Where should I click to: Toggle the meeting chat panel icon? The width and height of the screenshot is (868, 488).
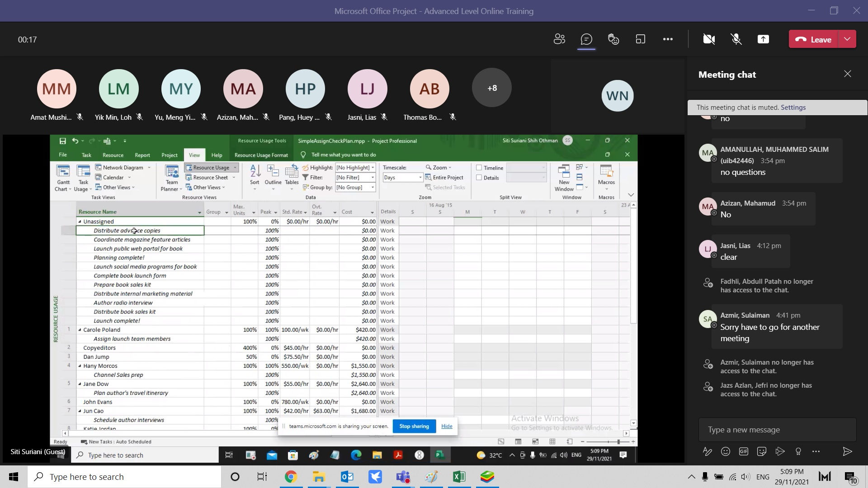point(586,39)
